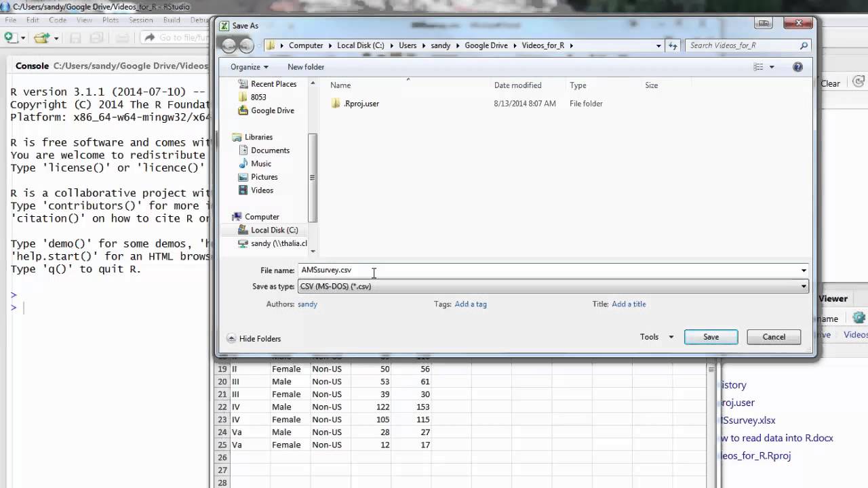Click the sandy author link
The image size is (868, 488).
tap(307, 304)
